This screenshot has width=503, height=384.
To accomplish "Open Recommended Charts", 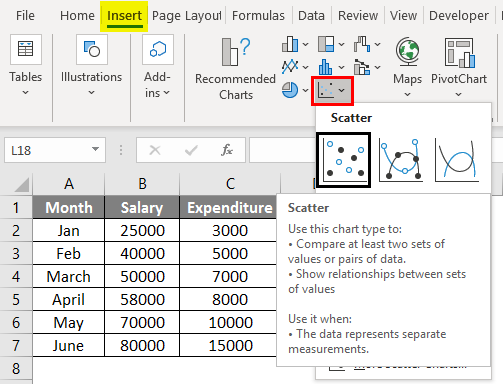I will [236, 69].
